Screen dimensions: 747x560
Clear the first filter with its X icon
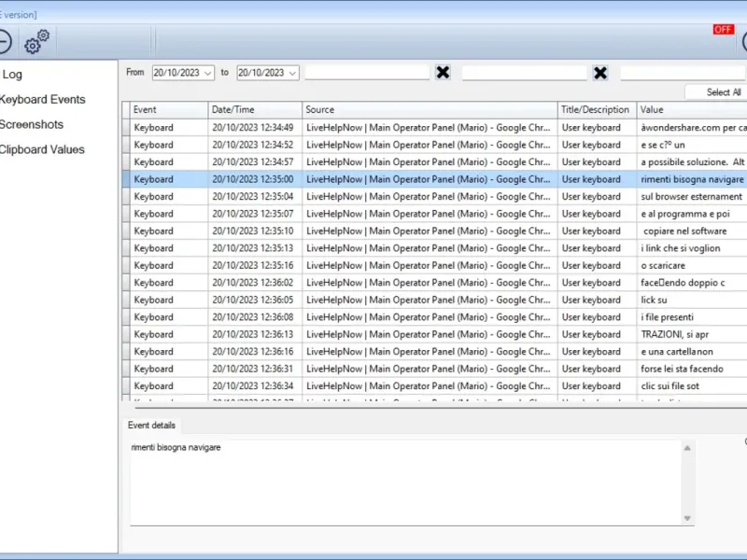(443, 73)
